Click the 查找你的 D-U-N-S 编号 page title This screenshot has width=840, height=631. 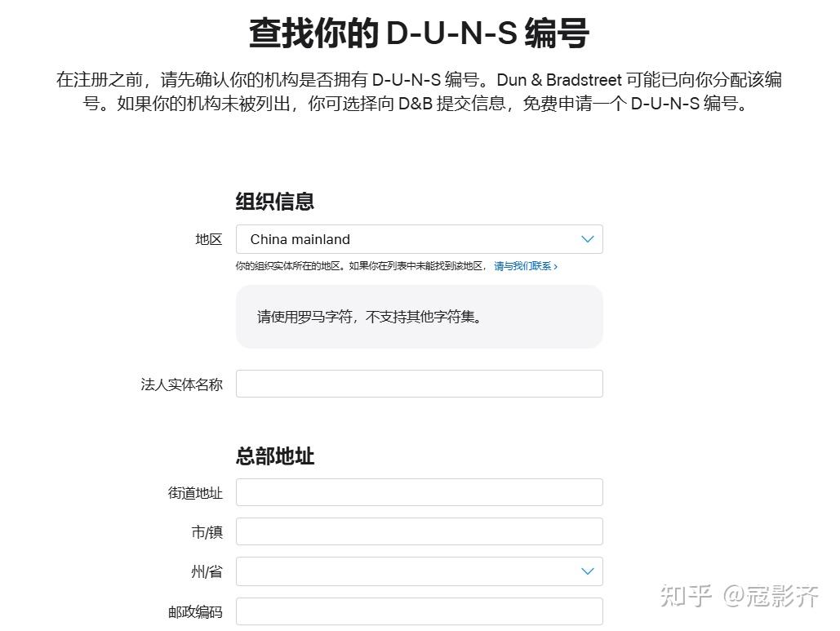[420, 33]
